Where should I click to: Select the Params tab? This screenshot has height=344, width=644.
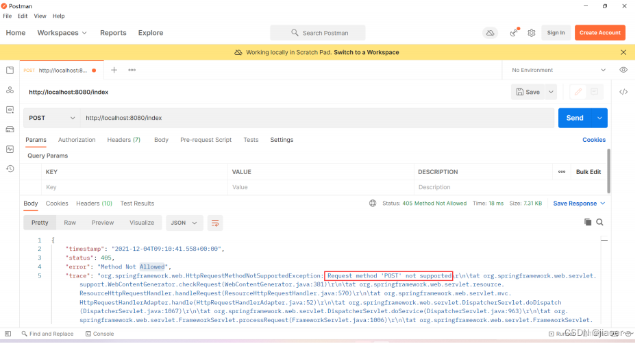[36, 140]
